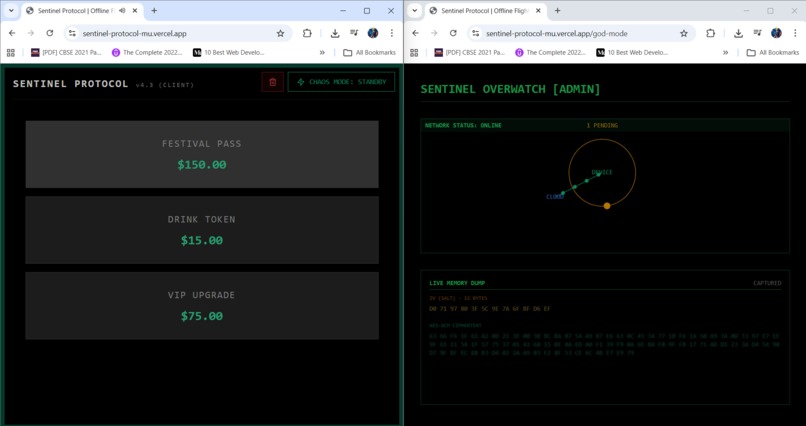
Task: Open Apps grid in left bookmarks bar
Action: point(10,52)
